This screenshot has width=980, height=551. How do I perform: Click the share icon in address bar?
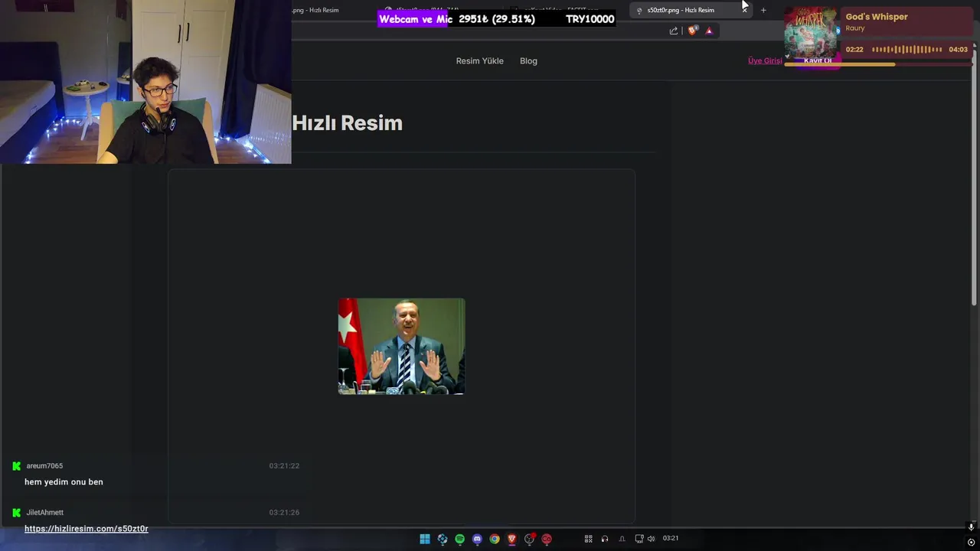pos(674,31)
